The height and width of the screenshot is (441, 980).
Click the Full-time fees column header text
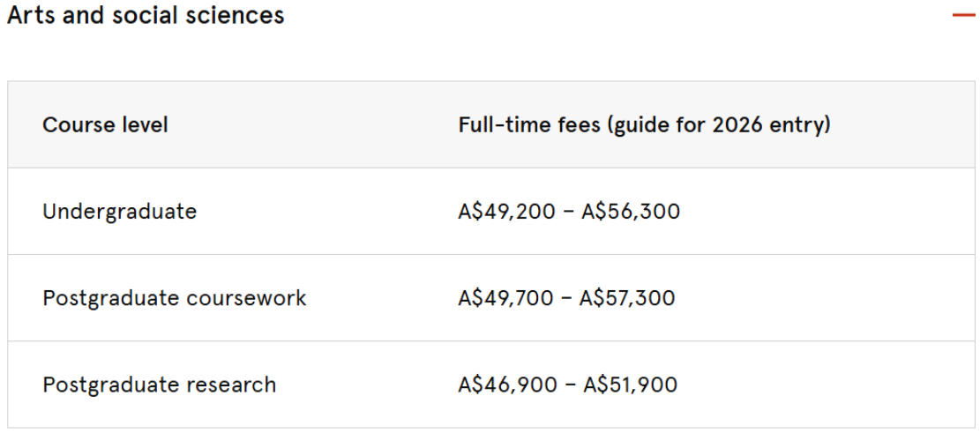(x=644, y=125)
